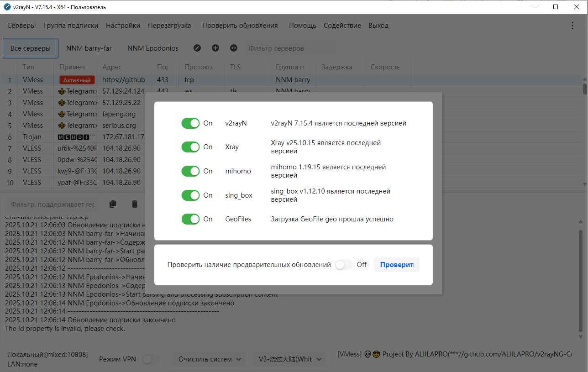Click the v2rayN logo in title bar
Screen dimensions: 588x372
coord(7,7)
